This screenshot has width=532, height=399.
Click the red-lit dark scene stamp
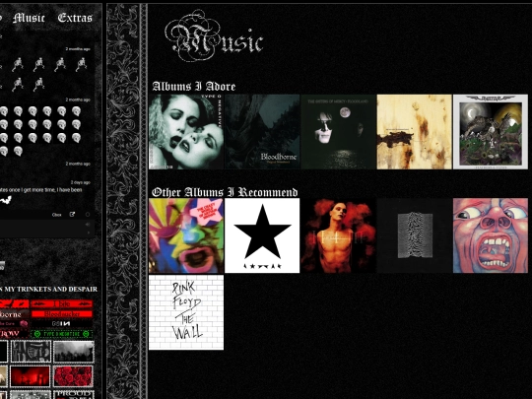click(31, 376)
